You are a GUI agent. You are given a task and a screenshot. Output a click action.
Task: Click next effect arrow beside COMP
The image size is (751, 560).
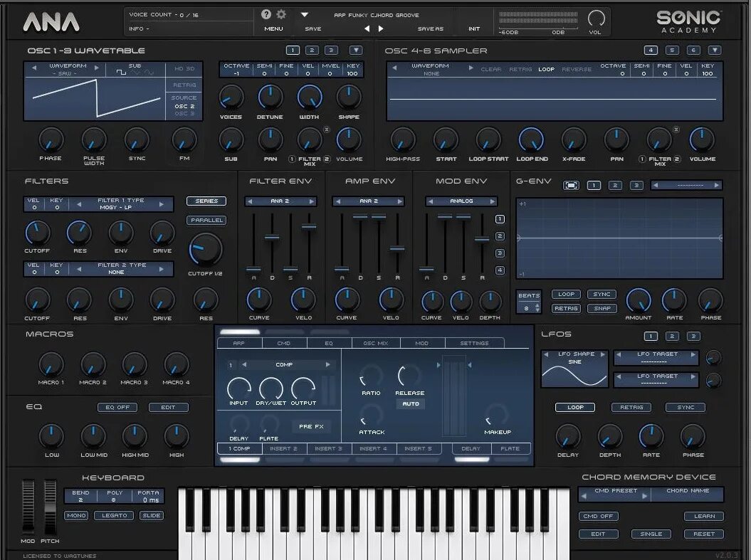pos(327,364)
